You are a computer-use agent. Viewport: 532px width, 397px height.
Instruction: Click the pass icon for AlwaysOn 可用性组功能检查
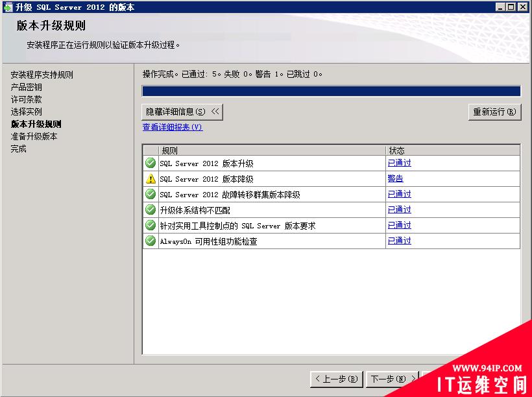click(151, 241)
